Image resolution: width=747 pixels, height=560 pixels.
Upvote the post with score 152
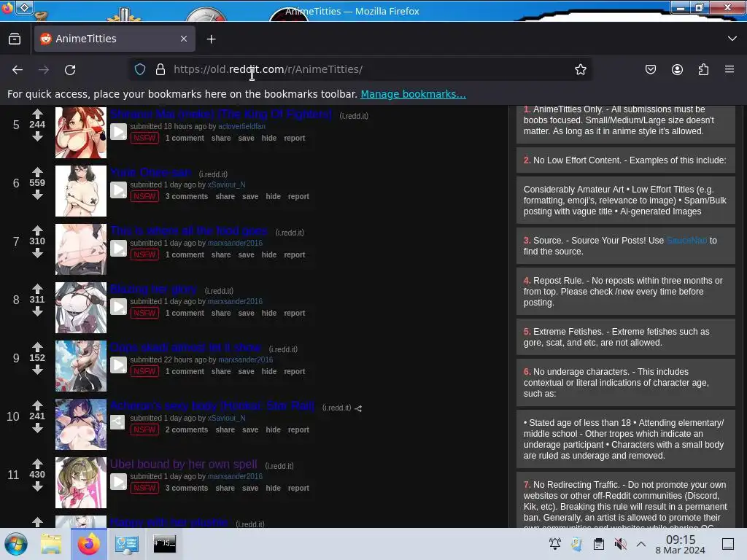point(37,347)
